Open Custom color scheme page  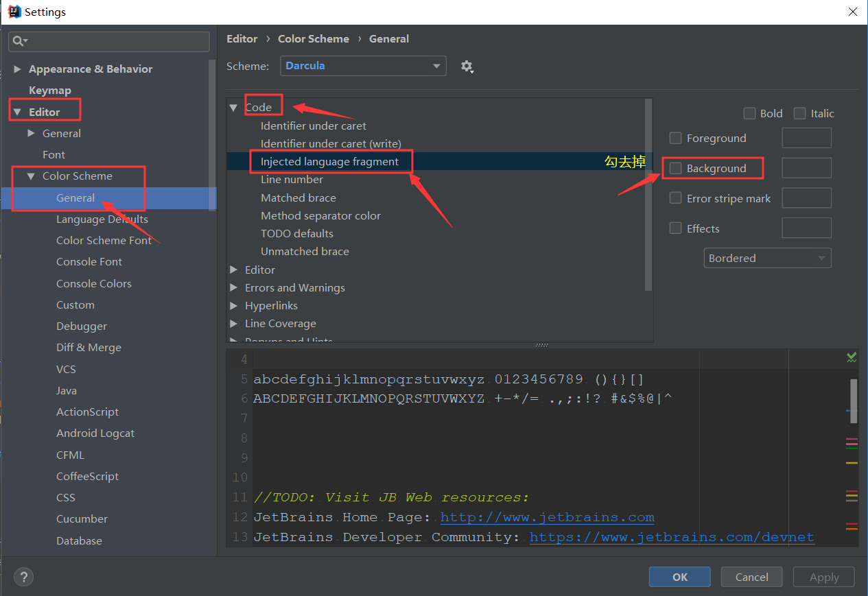(75, 305)
